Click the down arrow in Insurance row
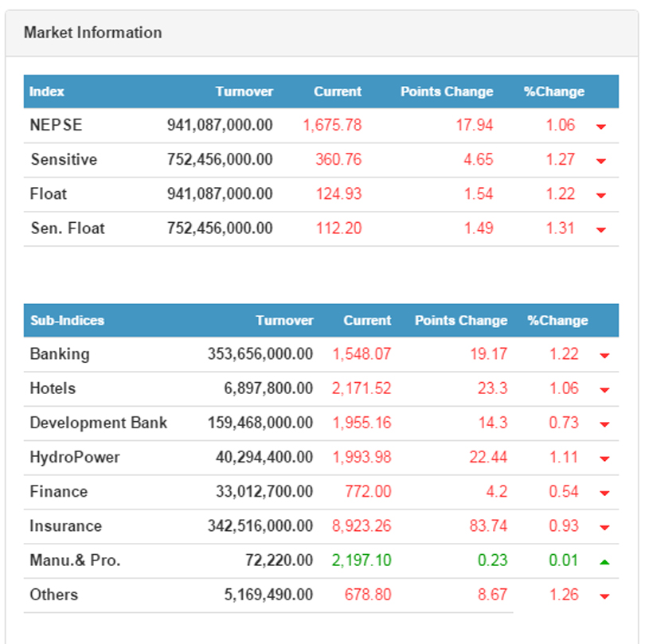The height and width of the screenshot is (644, 645). coord(604,527)
